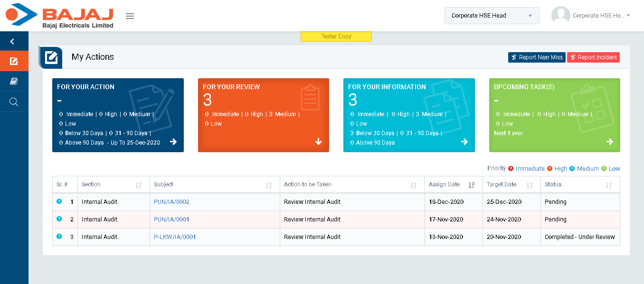This screenshot has height=284, width=644.
Task: Open the Corporate HSE Head role dropdown
Action: pyautogui.click(x=492, y=16)
